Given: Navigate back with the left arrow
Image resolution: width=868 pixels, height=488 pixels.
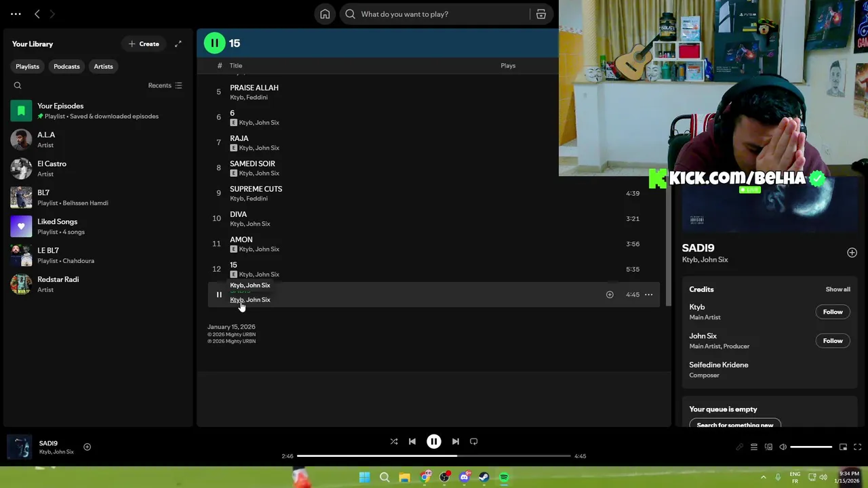Looking at the screenshot, I should click(37, 14).
